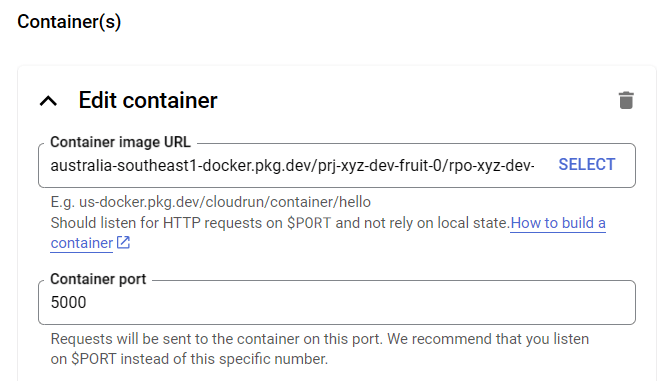Follow the underlined 'container' link word

tap(82, 243)
